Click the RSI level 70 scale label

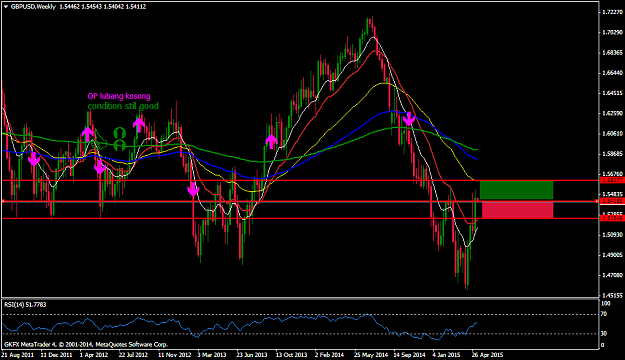[x=604, y=314]
